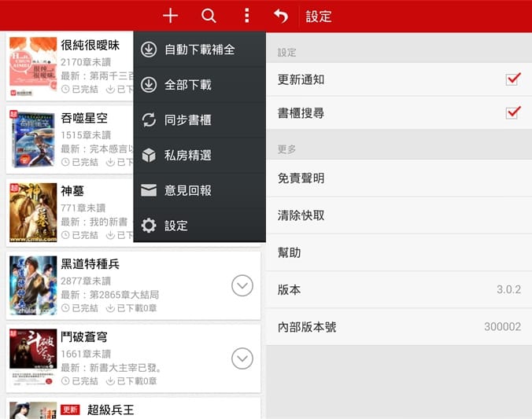Click 1661章未讀 unread count
The width and height of the screenshot is (532, 419).
coord(86,354)
